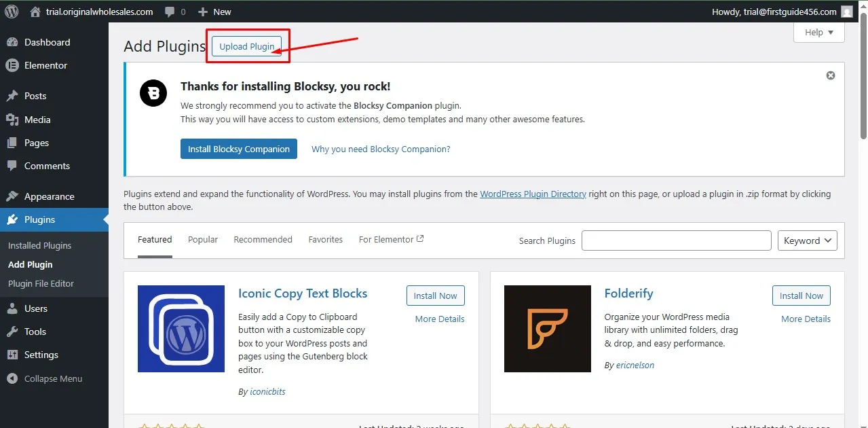Open the Recommended plugins tab

[263, 239]
